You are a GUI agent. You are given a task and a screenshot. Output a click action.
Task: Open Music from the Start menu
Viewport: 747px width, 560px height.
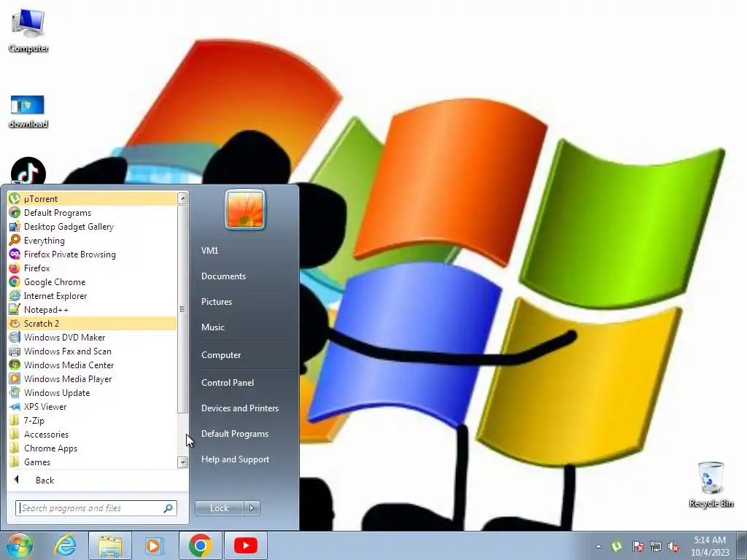click(212, 327)
